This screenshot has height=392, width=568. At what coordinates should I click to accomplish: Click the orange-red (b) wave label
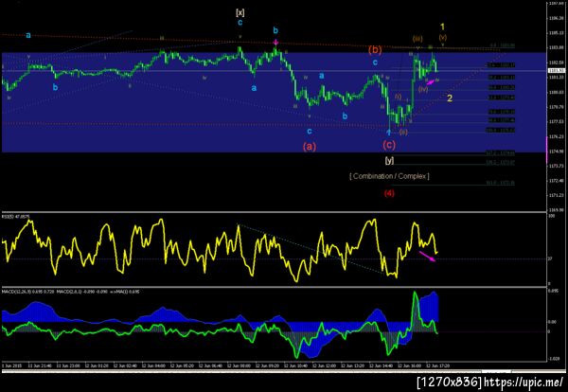(375, 49)
